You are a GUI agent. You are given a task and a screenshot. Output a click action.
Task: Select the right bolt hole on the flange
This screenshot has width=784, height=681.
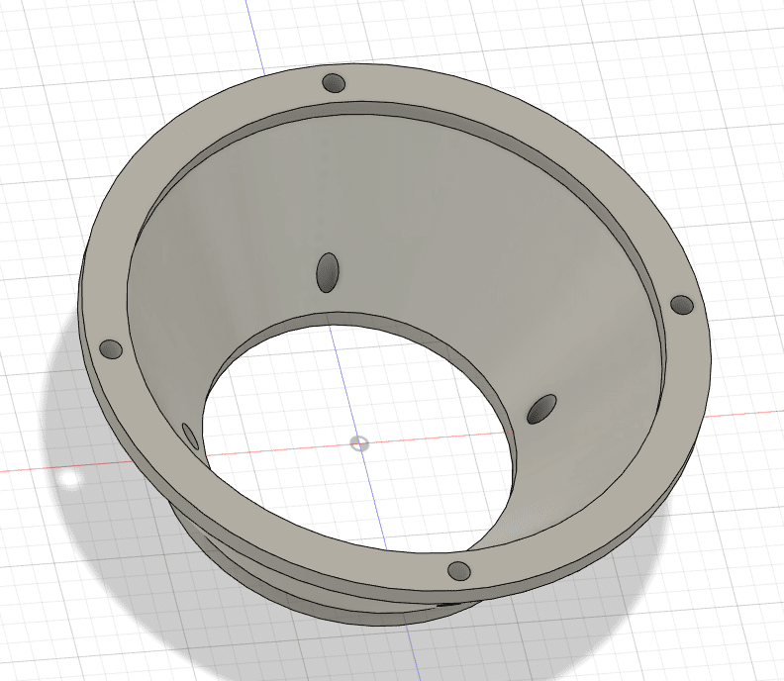click(x=681, y=305)
